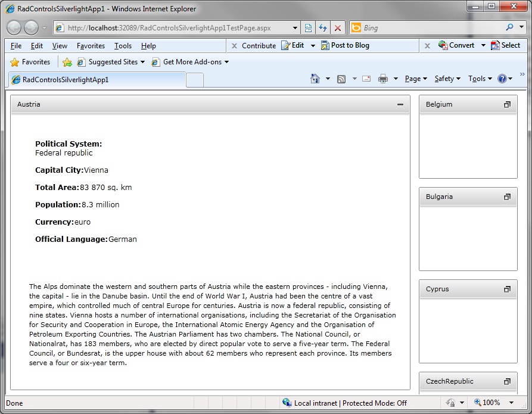This screenshot has height=414, width=532.
Task: Click the Contribute Edit button
Action: coord(293,45)
